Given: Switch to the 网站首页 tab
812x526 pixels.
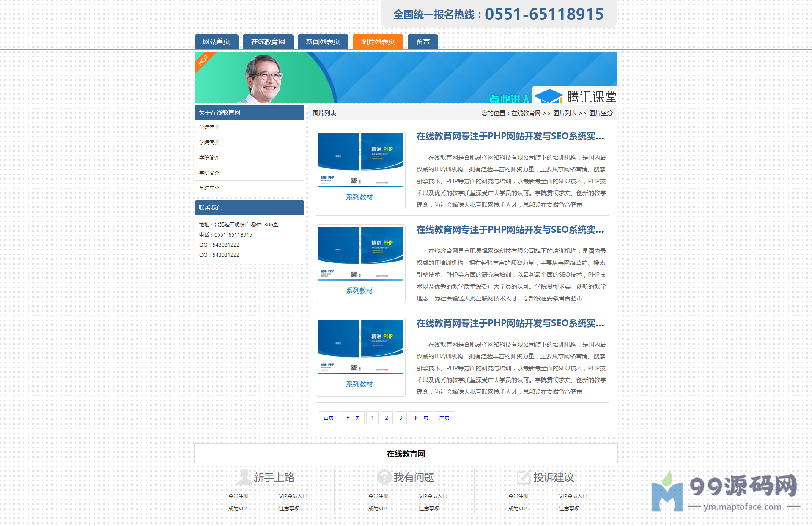Looking at the screenshot, I should point(216,41).
